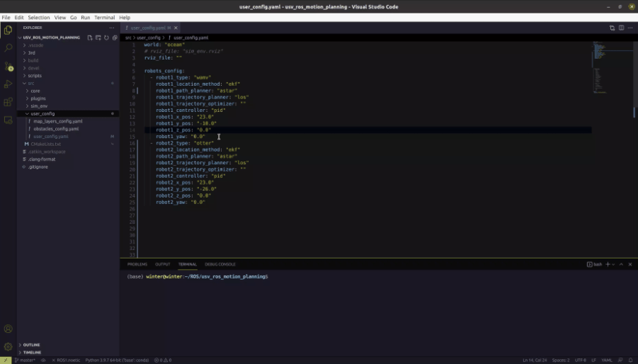Image resolution: width=638 pixels, height=364 pixels.
Task: Expand the .vscode folder
Action: pos(36,45)
